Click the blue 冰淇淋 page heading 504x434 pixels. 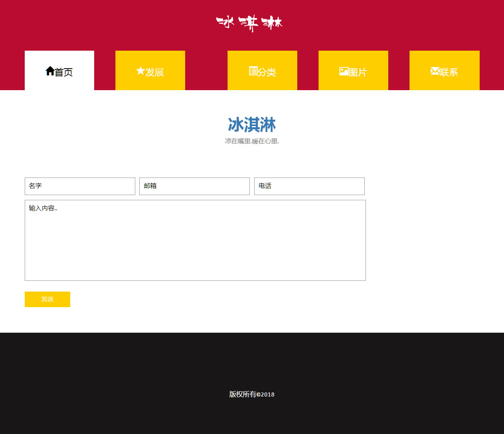[x=252, y=125]
